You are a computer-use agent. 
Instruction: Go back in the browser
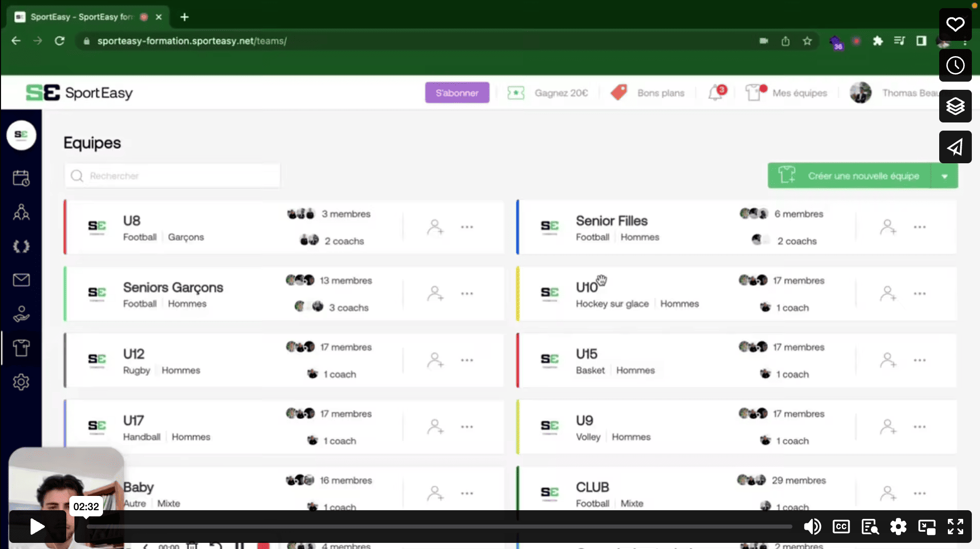point(16,41)
